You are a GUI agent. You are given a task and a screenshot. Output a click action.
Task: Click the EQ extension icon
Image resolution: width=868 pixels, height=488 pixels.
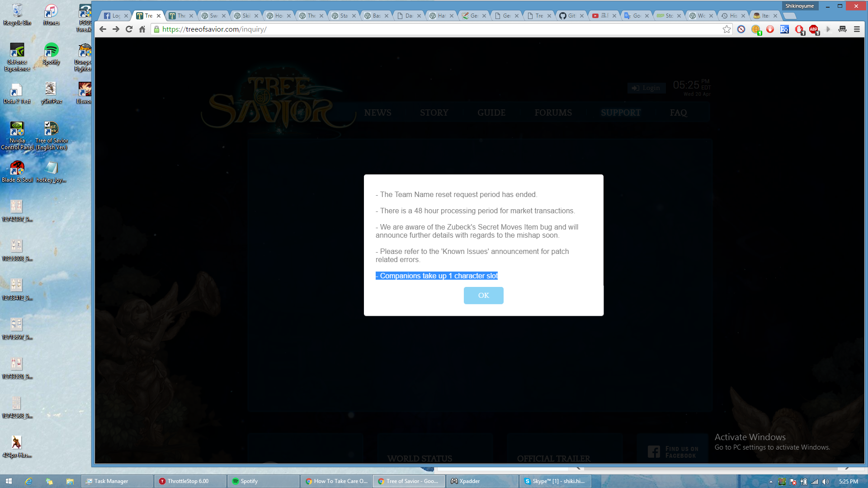[784, 29]
